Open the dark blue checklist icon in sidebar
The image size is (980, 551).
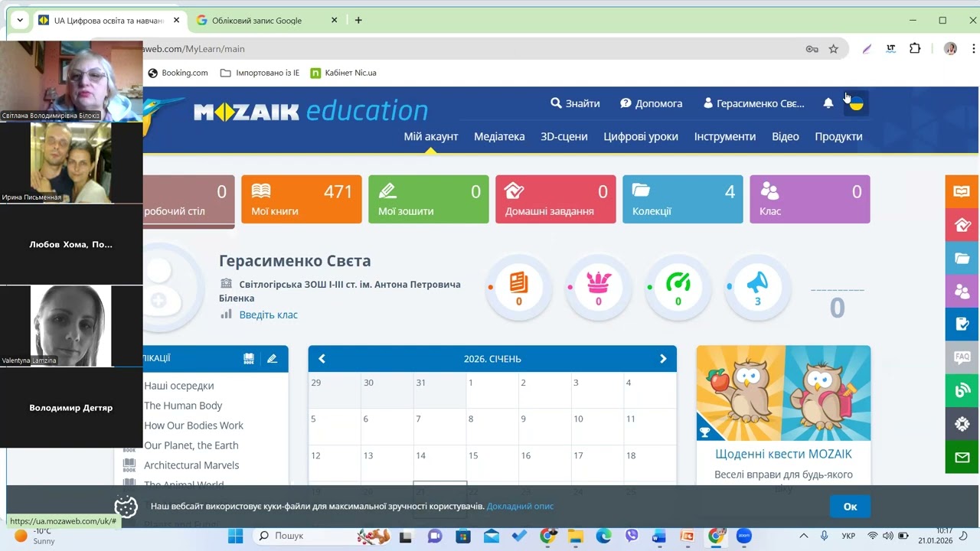962,324
